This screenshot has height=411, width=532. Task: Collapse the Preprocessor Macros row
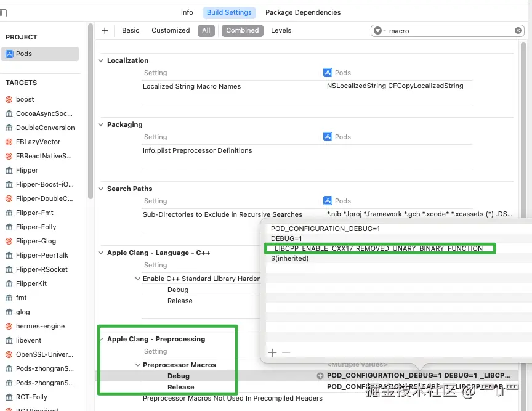pos(137,365)
